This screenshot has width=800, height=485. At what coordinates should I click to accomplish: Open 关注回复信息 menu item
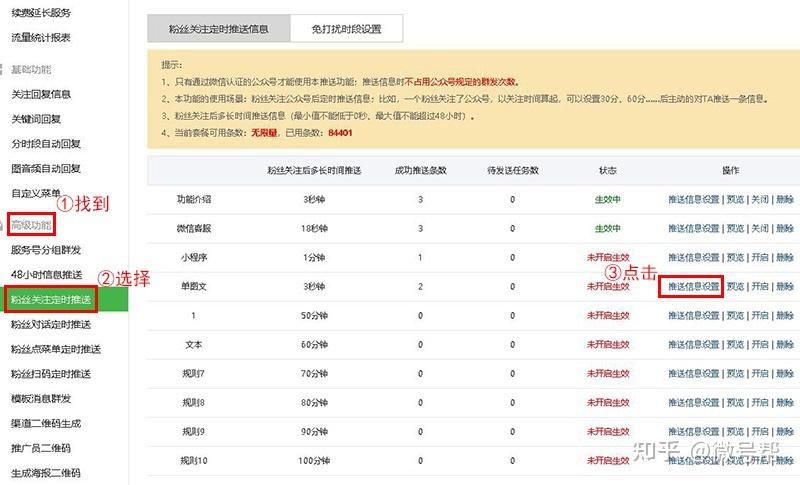point(41,94)
